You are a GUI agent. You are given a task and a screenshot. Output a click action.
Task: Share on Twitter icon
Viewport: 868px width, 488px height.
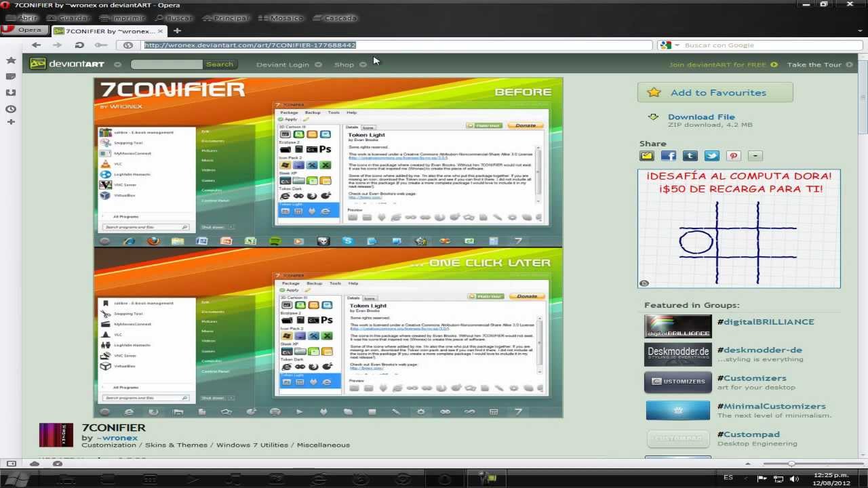coord(712,156)
